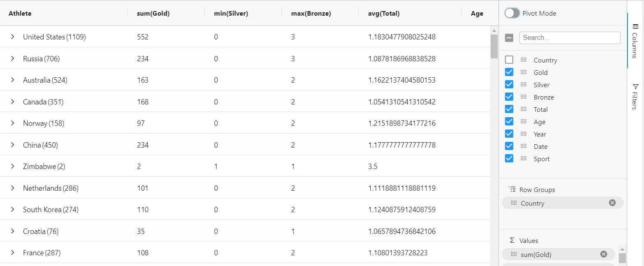The width and height of the screenshot is (644, 266).
Task: Click drag handle icon beside Sport column
Action: 523,158
